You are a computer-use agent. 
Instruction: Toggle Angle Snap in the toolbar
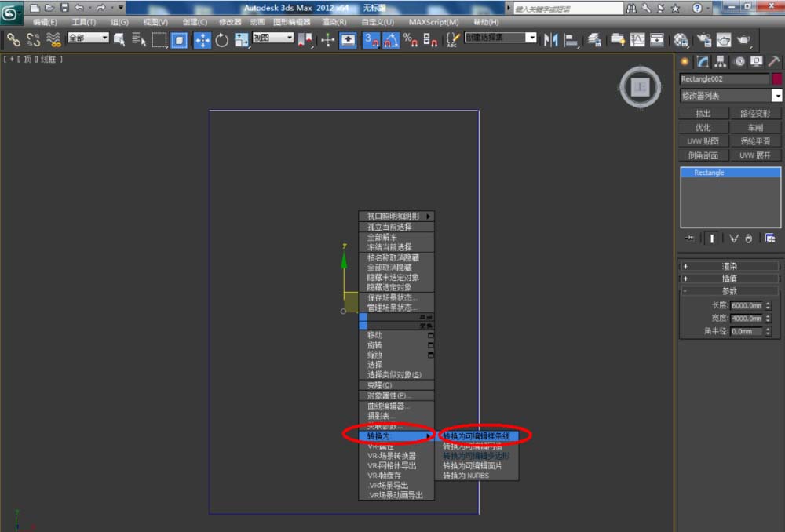tap(391, 39)
